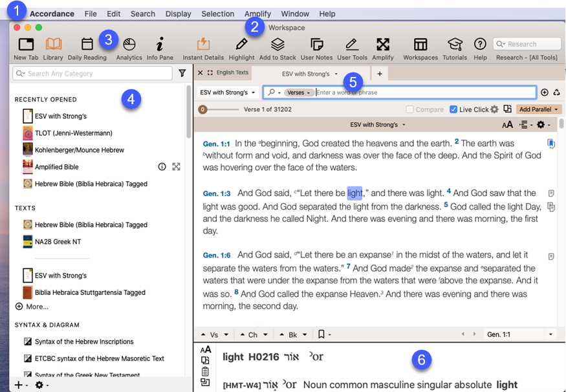Toggle the text size AA button
566x392 pixels.
click(507, 124)
